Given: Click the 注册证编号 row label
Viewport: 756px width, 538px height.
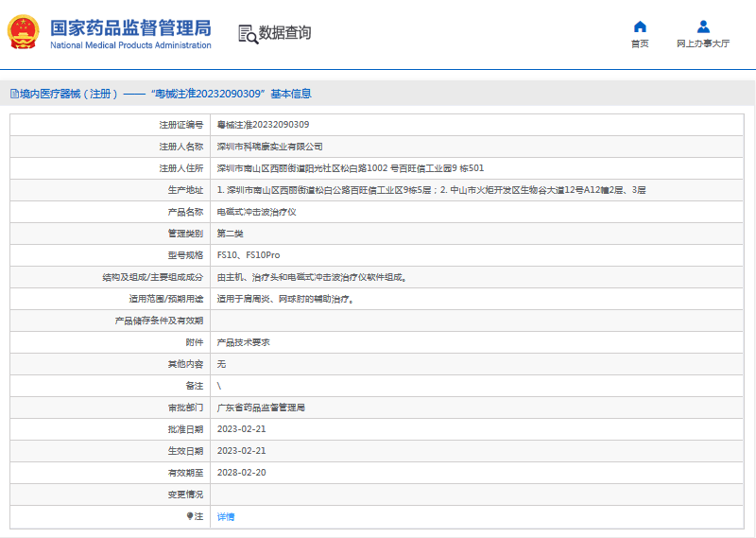Looking at the screenshot, I should tap(181, 125).
